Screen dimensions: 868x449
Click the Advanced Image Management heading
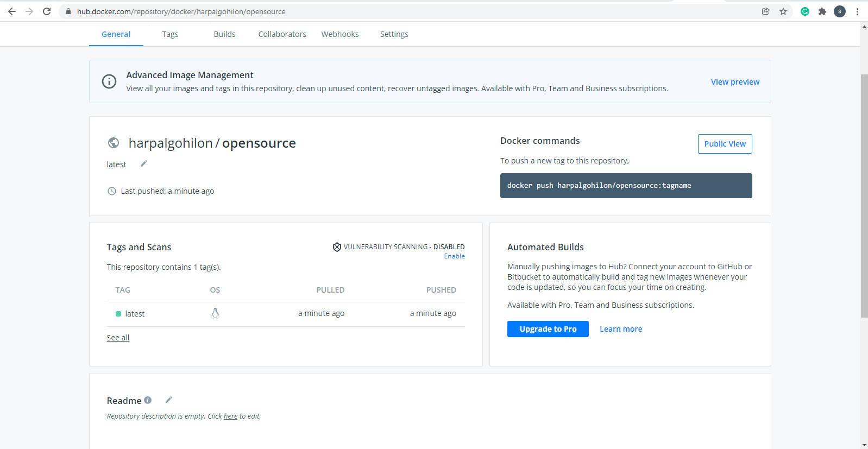(190, 75)
